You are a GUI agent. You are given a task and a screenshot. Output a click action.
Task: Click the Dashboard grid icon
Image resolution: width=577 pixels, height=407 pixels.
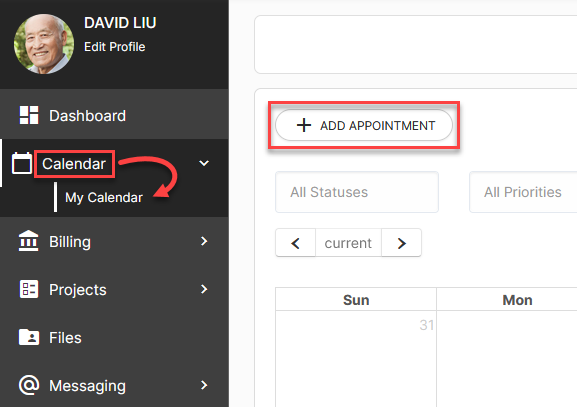click(x=29, y=115)
